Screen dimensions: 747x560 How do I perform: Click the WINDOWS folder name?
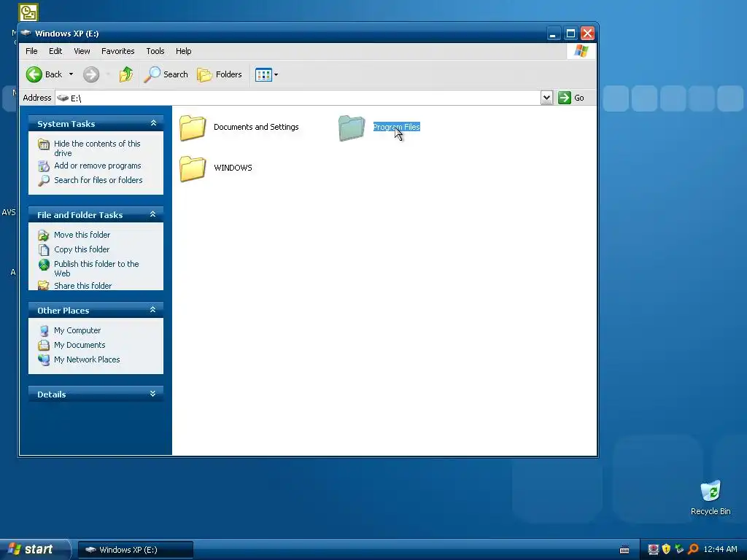(x=233, y=168)
